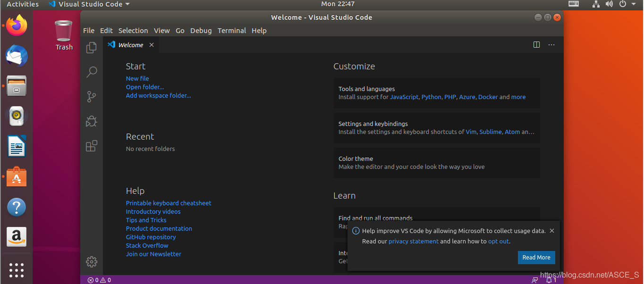Click the errors and warnings status indicator
The image size is (644, 284).
[99, 280]
